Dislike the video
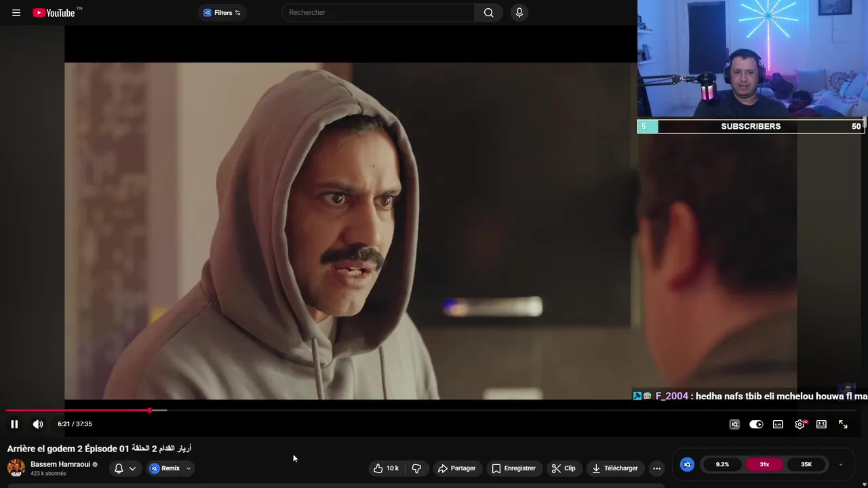 pos(416,468)
